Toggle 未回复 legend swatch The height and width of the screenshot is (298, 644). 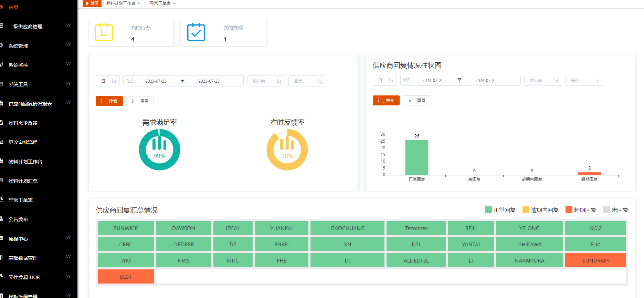point(606,210)
